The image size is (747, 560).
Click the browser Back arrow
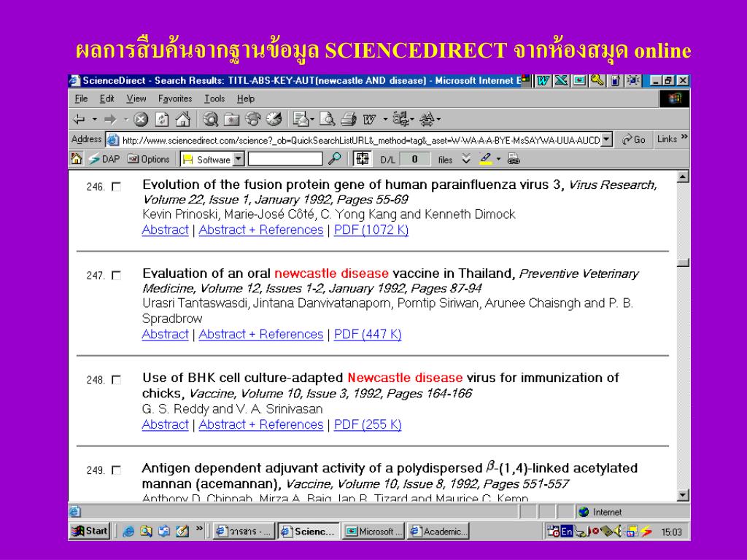[x=79, y=120]
